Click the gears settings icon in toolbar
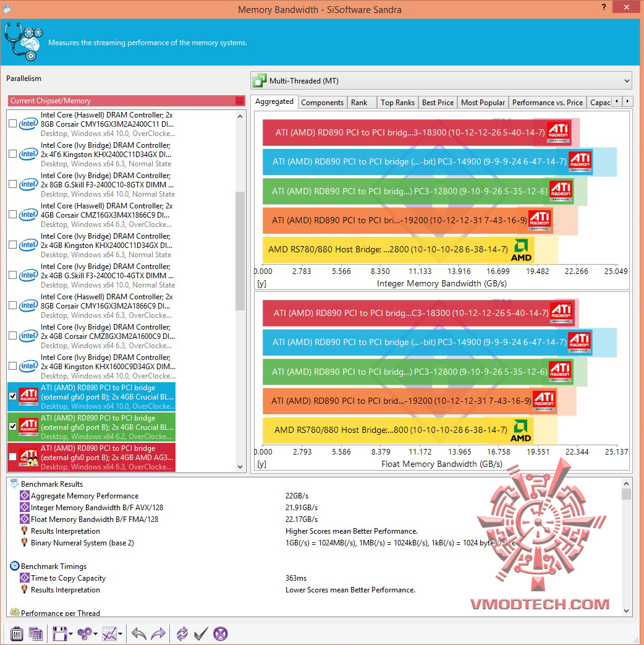 pyautogui.click(x=84, y=634)
